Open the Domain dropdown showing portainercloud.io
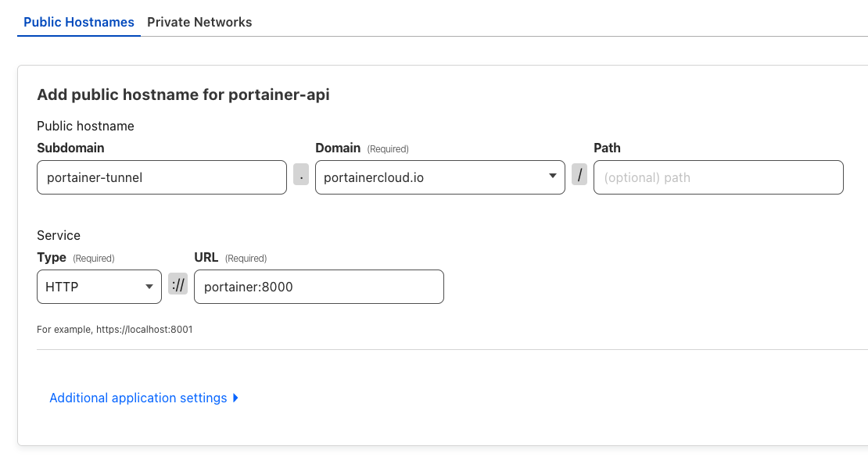This screenshot has height=457, width=868. [440, 177]
